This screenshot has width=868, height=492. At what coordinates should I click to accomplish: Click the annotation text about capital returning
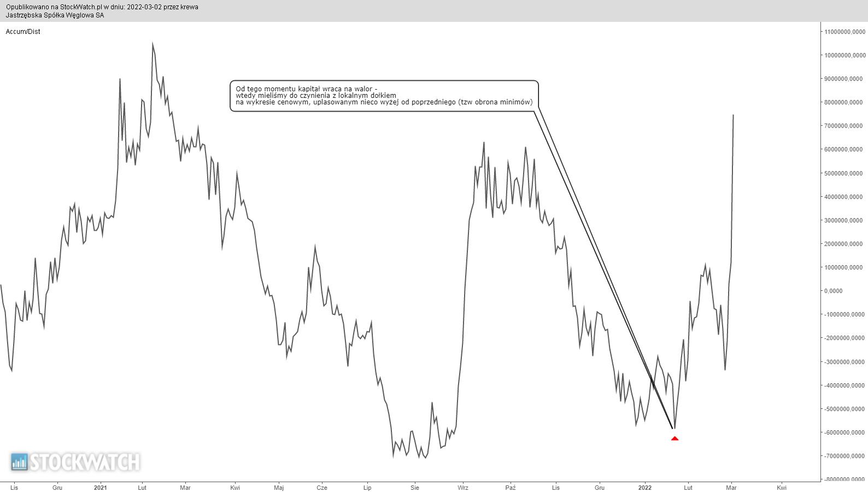[x=384, y=95]
